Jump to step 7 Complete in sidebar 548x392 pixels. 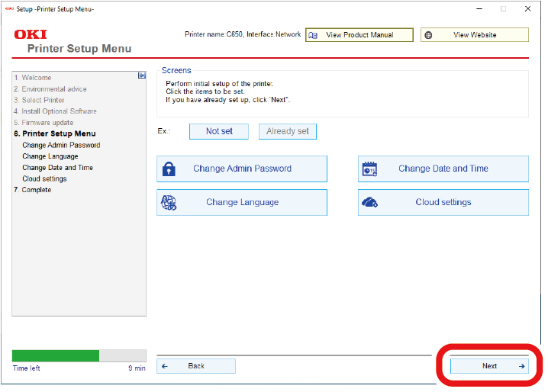tap(32, 190)
